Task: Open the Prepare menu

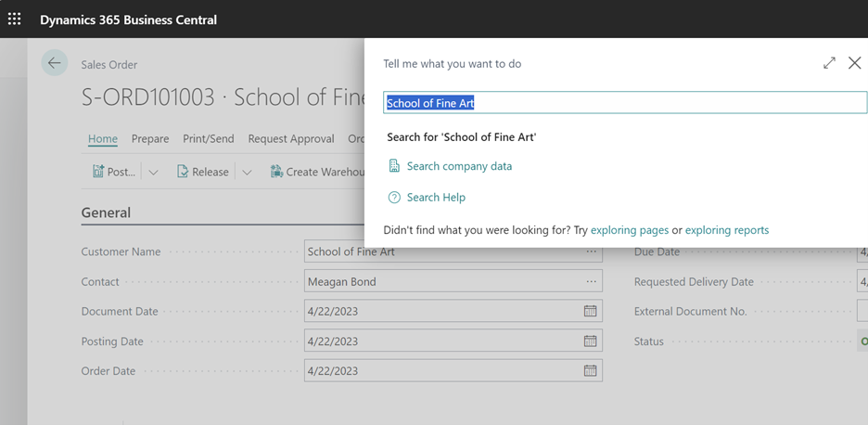Action: click(x=150, y=138)
